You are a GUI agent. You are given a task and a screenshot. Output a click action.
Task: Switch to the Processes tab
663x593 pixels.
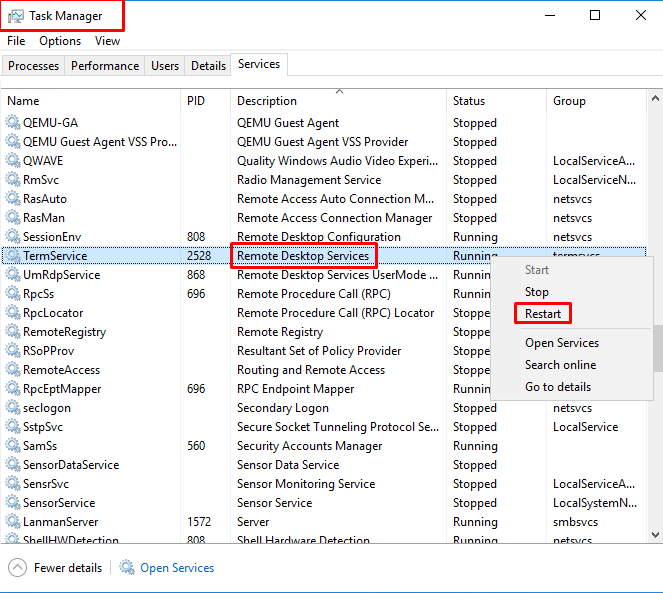[x=33, y=66]
